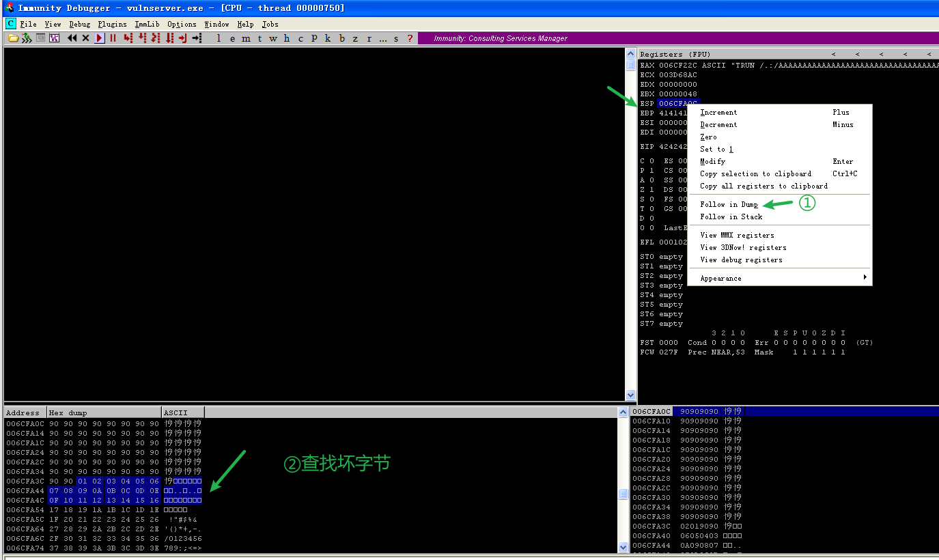Close the debugged program with X icon
Image resolution: width=939 pixels, height=560 pixels.
[85, 38]
